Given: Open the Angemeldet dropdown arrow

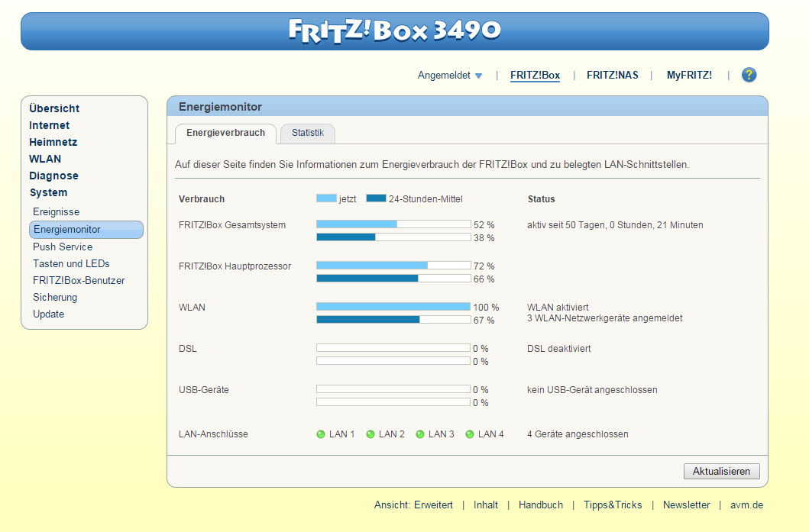Looking at the screenshot, I should pos(478,76).
